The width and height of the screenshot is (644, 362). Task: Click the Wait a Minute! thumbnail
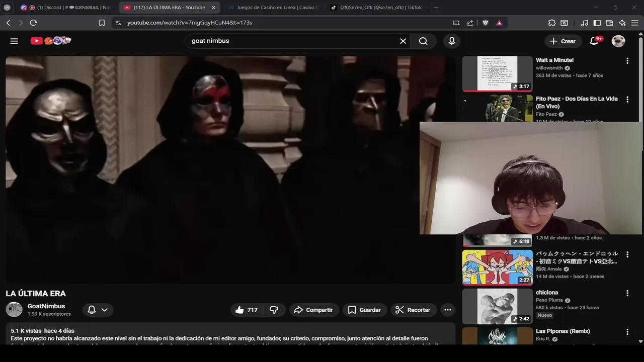click(x=497, y=74)
